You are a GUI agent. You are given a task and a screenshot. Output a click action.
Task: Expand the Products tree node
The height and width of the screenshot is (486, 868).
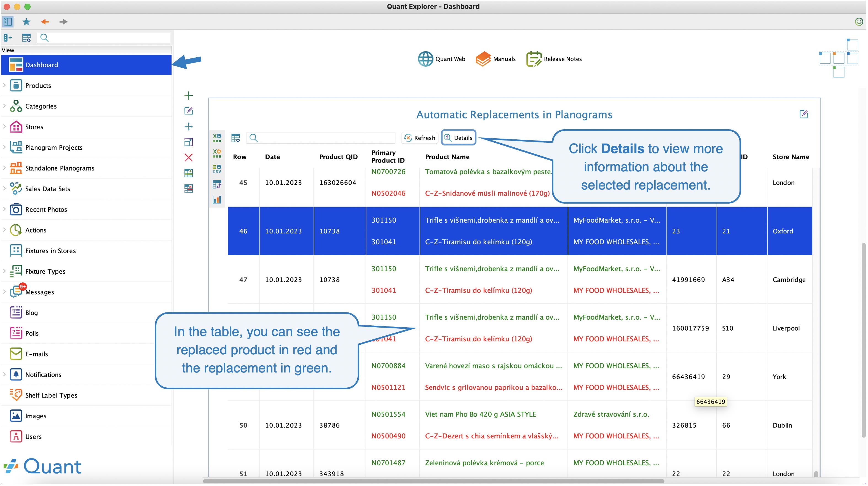pyautogui.click(x=4, y=86)
